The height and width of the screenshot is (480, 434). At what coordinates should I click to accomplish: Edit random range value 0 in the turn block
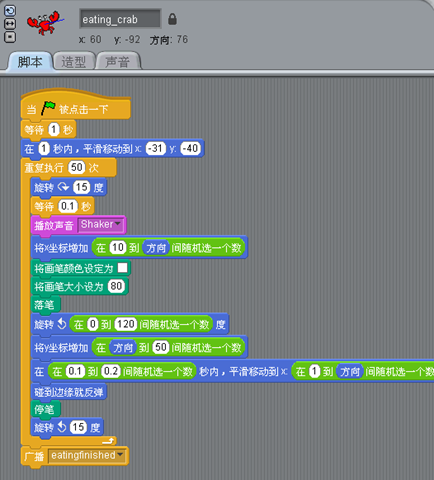pos(93,324)
